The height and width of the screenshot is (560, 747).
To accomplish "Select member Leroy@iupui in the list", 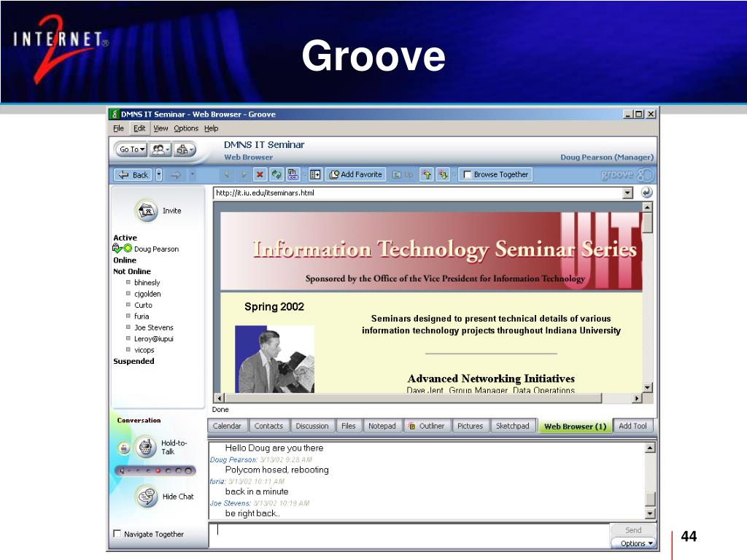I will (x=153, y=338).
